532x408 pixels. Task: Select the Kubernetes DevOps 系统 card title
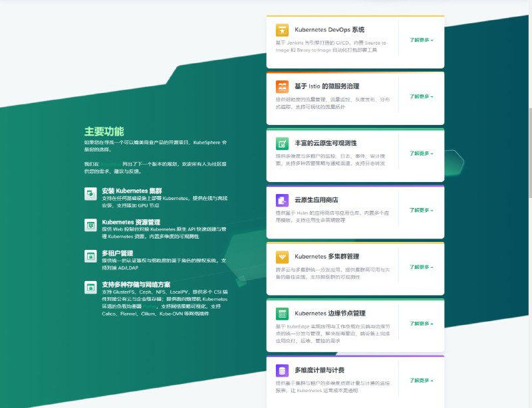pyautogui.click(x=329, y=30)
